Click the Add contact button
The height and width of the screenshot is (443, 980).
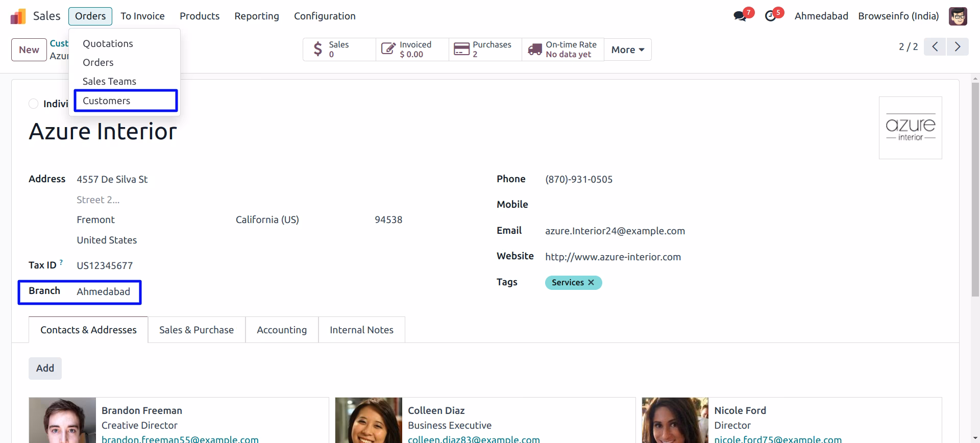point(45,368)
